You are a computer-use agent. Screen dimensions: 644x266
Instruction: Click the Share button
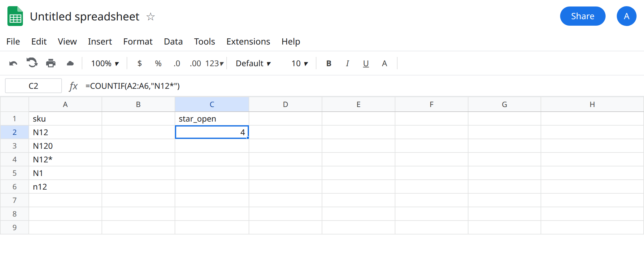[583, 16]
